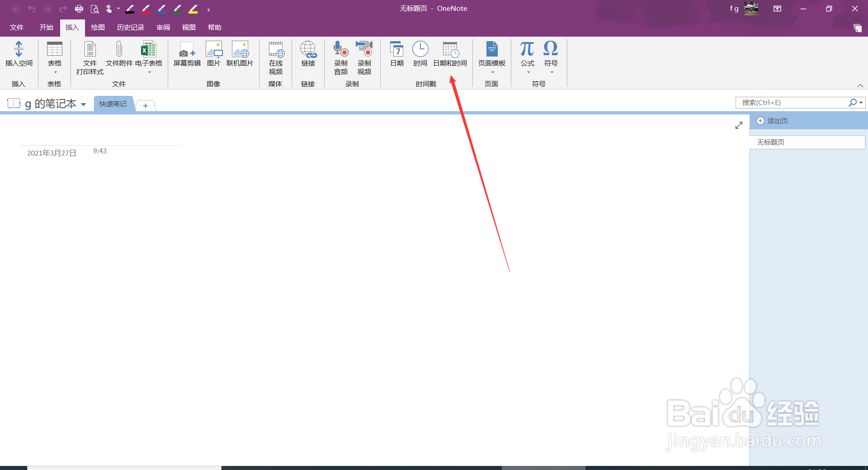Screen dimensions: 868x470
Task: Insert a picture from file
Action: click(213, 54)
